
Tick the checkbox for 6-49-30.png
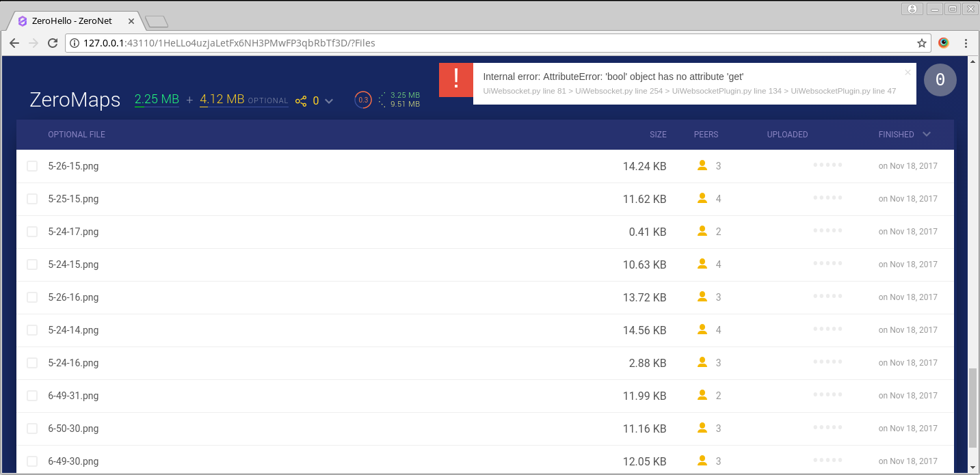coord(32,461)
